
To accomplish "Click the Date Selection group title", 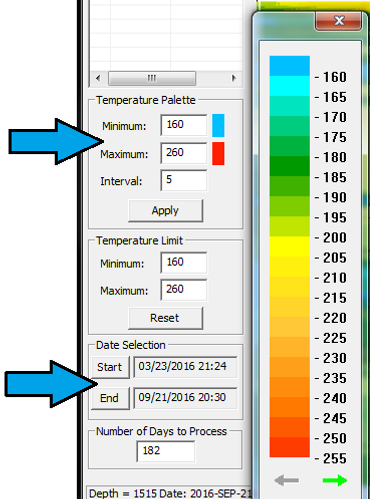I will pos(131,345).
